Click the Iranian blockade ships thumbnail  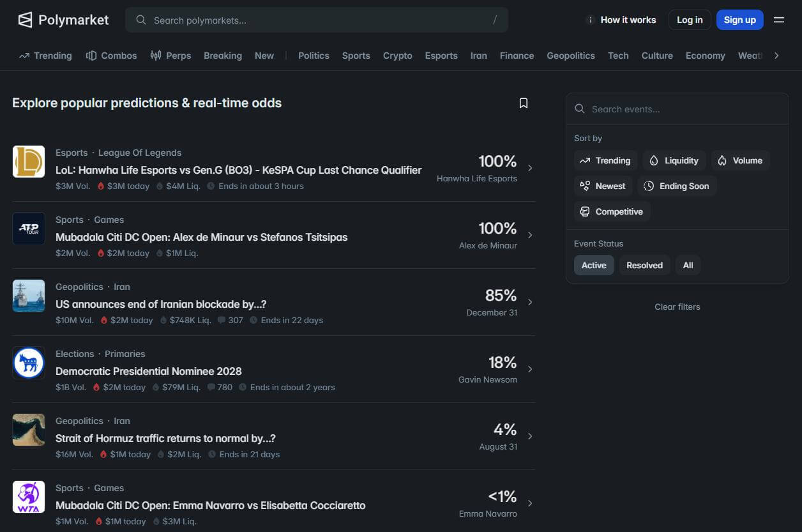(29, 296)
